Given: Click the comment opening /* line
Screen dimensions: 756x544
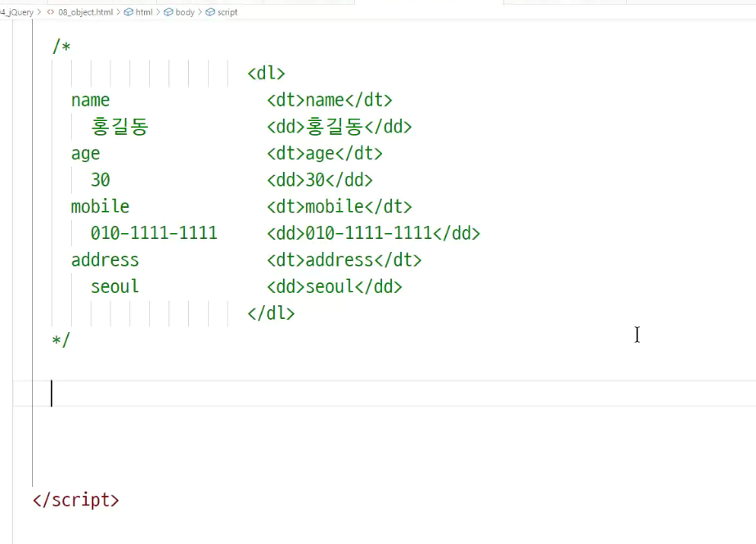Looking at the screenshot, I should click(x=61, y=47).
